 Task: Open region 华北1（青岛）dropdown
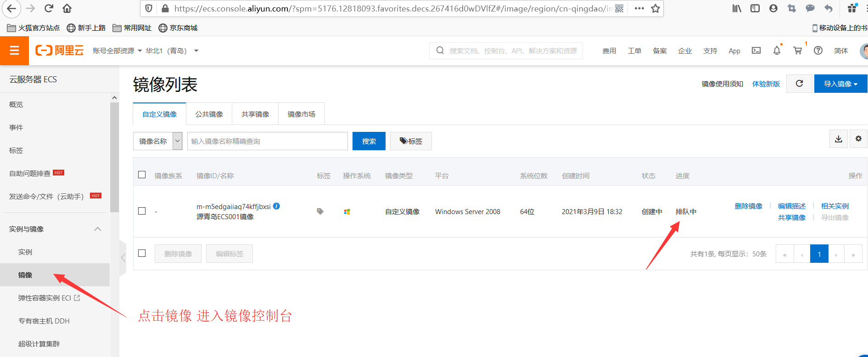click(x=172, y=51)
